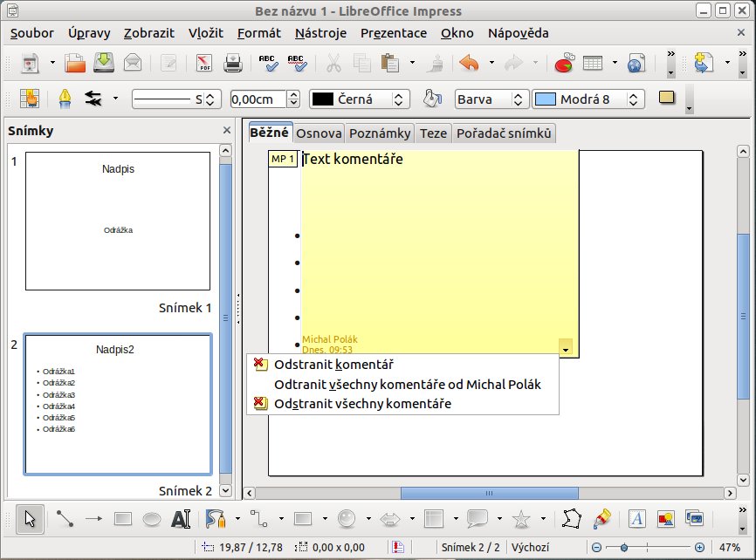Switch to the Osnova tab
The image size is (756, 560).
[319, 133]
